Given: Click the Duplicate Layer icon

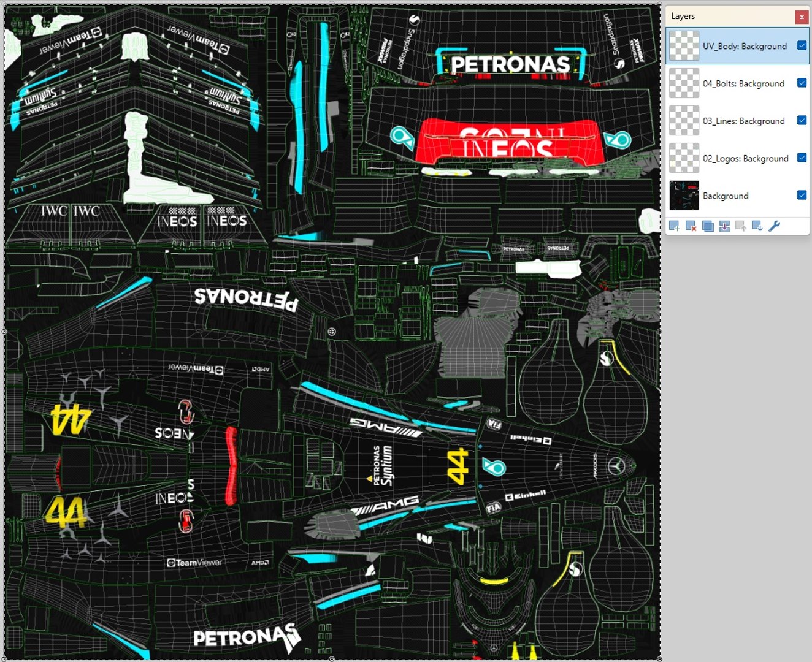Looking at the screenshot, I should (708, 226).
